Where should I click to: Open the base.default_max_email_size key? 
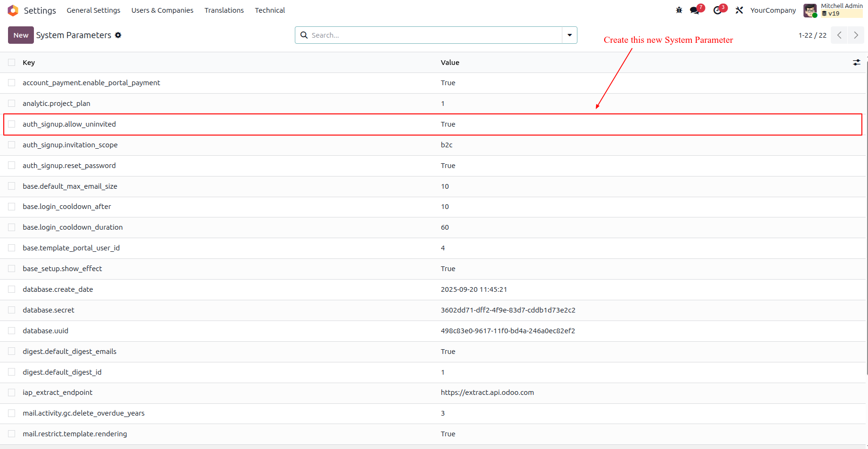coord(70,186)
